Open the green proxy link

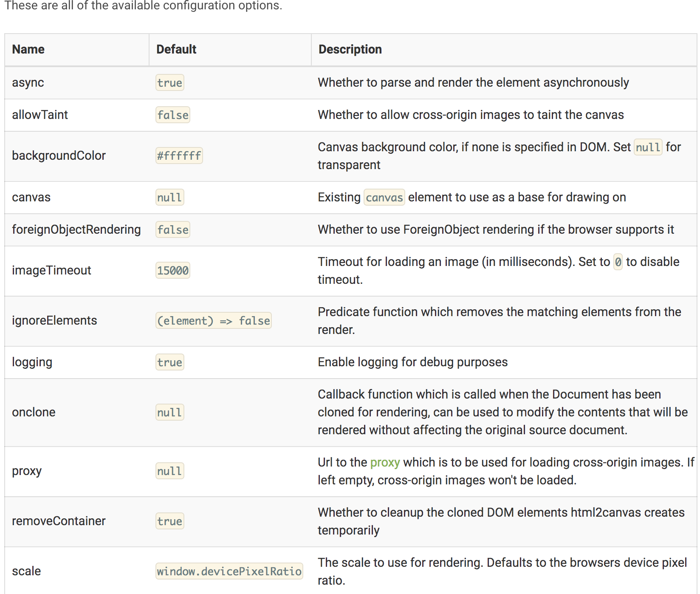point(385,462)
